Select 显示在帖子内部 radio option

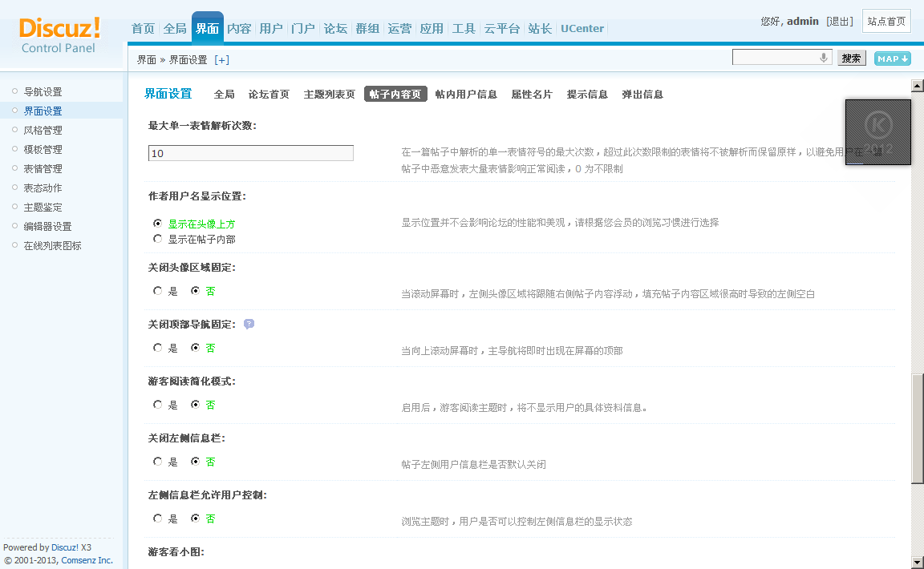pyautogui.click(x=158, y=239)
